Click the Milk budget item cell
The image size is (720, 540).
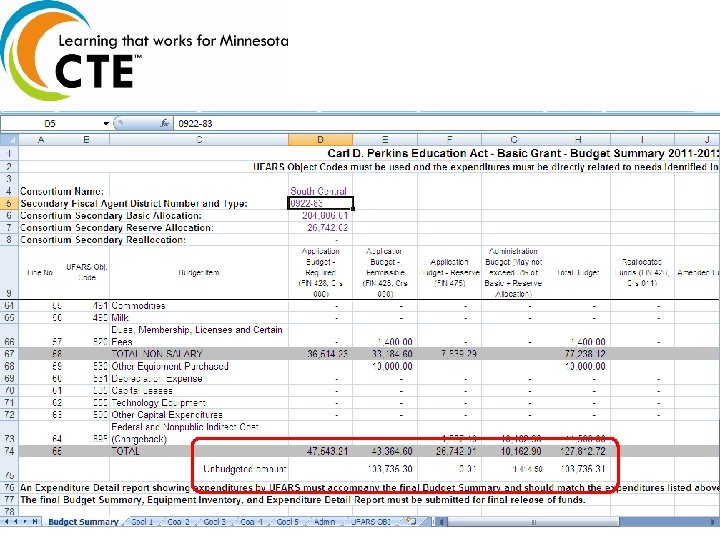coord(199,318)
